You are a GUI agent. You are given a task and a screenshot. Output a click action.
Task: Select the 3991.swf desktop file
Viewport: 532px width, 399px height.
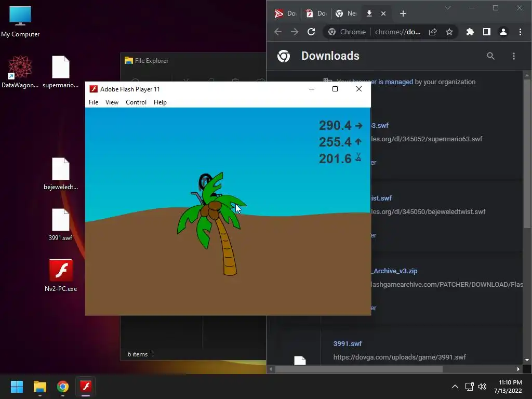60,224
